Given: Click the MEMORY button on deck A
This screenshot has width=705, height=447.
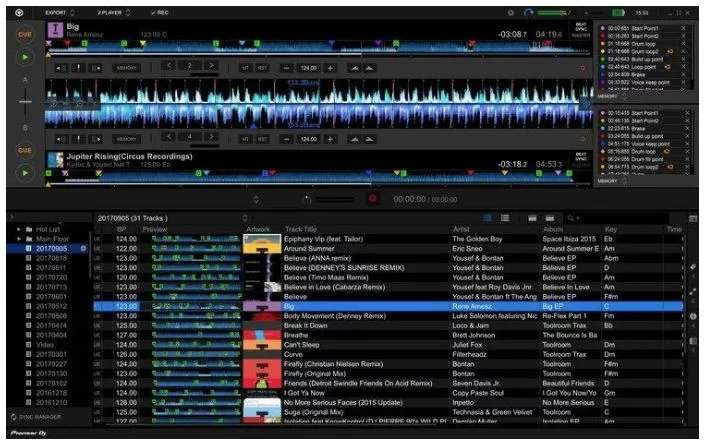Looking at the screenshot, I should 126,68.
